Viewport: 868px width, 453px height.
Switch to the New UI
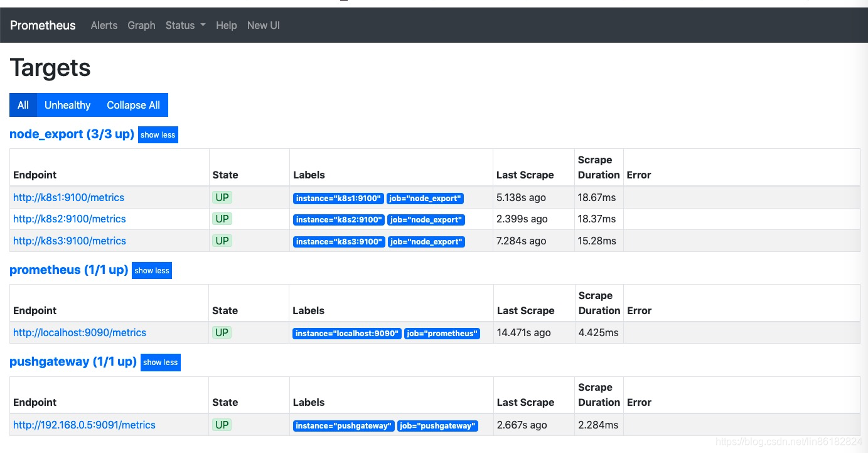click(264, 25)
